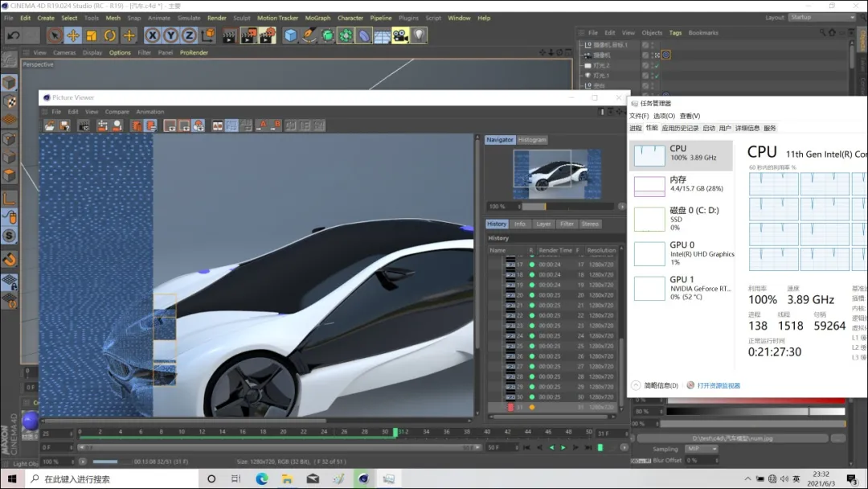The width and height of the screenshot is (868, 489).
Task: Click Set as A icon in Picture Viewer
Action: 263,125
